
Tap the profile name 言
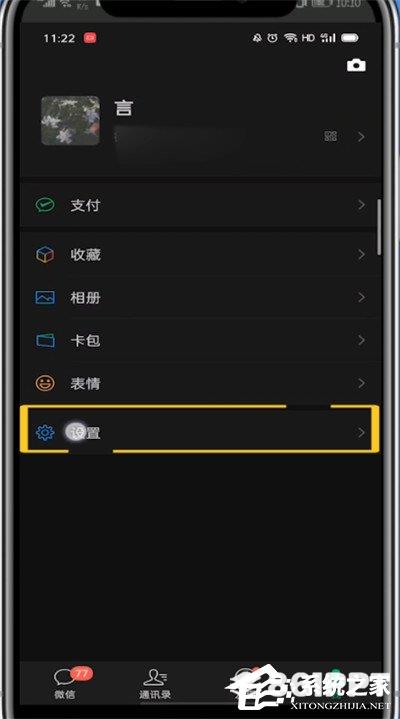tap(123, 108)
